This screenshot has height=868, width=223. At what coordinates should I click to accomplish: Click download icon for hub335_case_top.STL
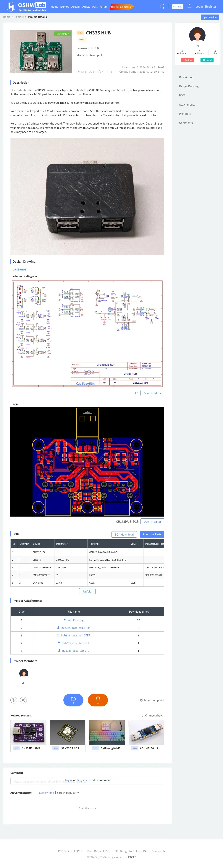coord(59,650)
